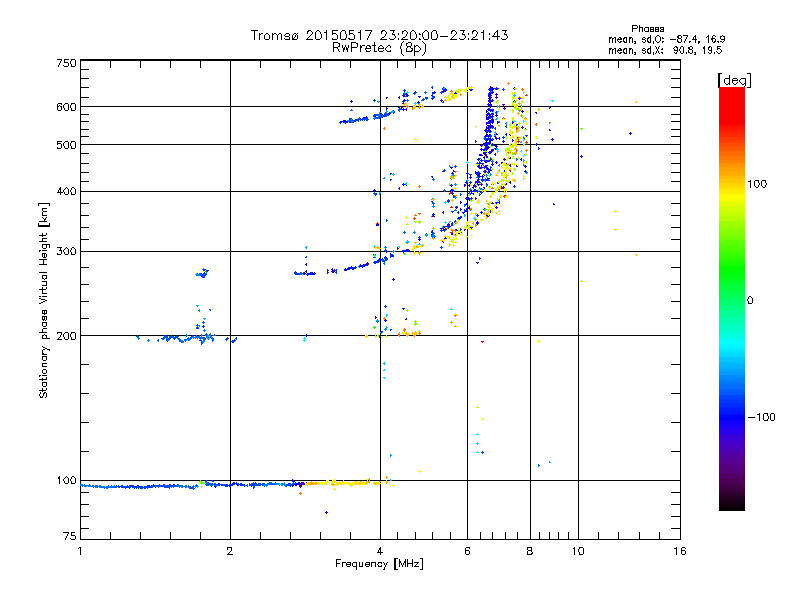Click colorbar tick label '0'

[x=750, y=300]
